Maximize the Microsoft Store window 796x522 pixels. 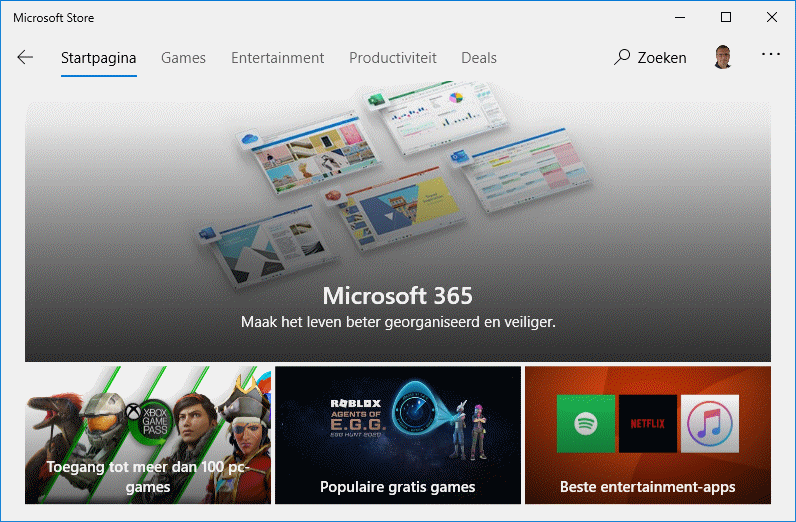pyautogui.click(x=726, y=17)
